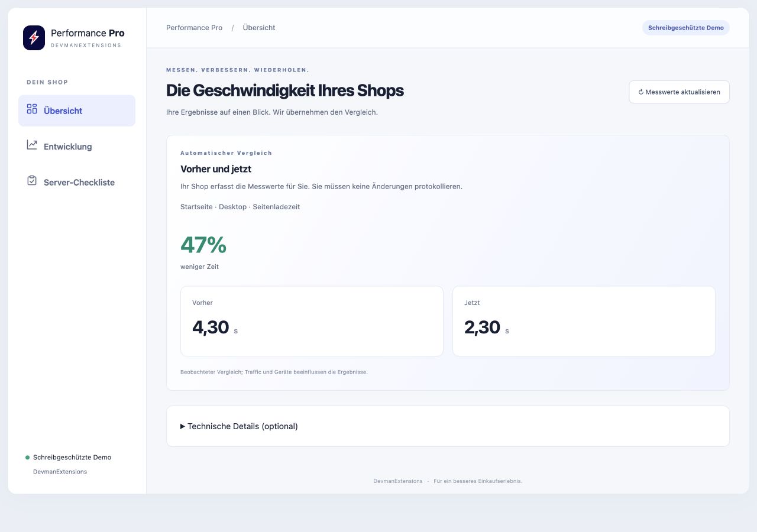Click the green status dot in sidebar footer

point(27,458)
